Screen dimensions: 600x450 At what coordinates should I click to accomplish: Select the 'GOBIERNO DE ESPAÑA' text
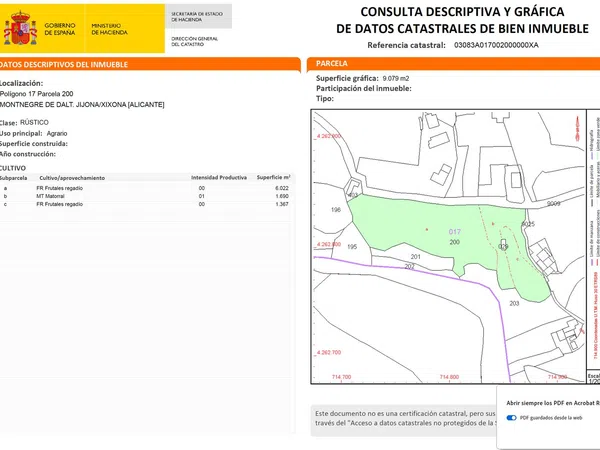60,29
